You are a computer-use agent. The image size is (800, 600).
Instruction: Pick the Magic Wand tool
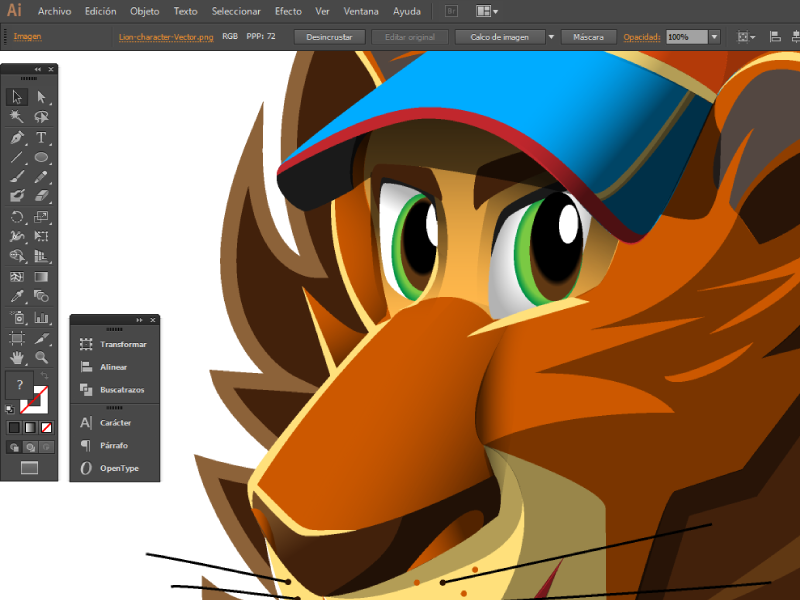[17, 117]
